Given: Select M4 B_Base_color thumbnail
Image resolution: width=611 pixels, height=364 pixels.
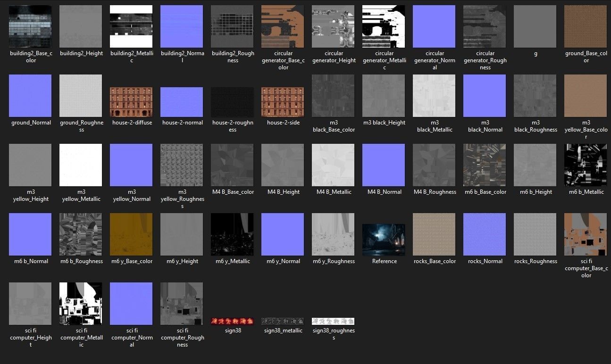Looking at the screenshot, I should [x=232, y=165].
